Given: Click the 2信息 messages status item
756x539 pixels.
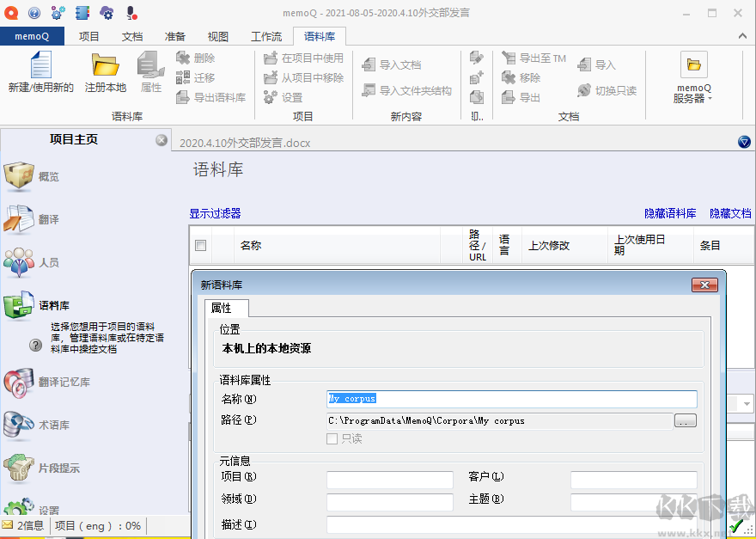Looking at the screenshot, I should (x=23, y=525).
